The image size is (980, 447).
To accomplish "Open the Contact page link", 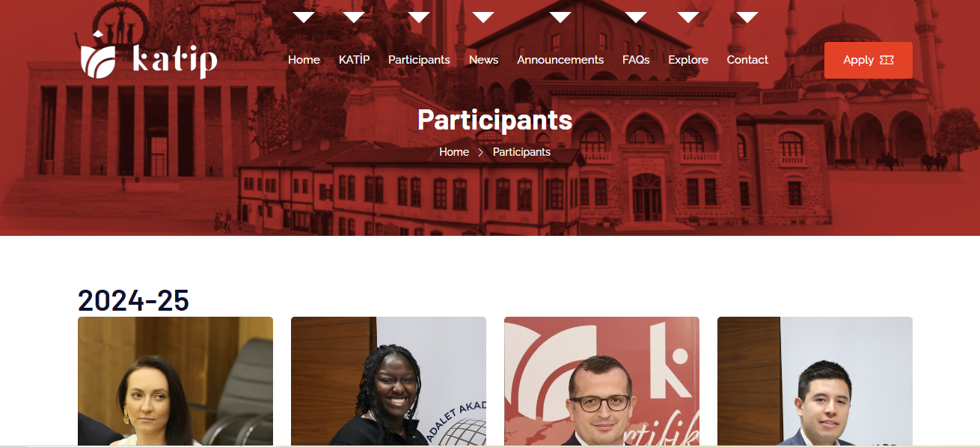I will pyautogui.click(x=747, y=60).
